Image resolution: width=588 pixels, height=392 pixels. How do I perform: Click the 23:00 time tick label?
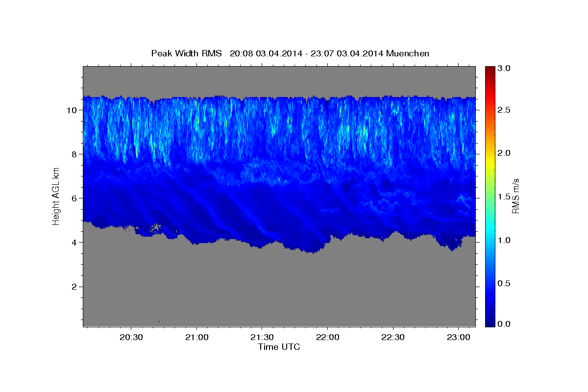click(x=458, y=338)
